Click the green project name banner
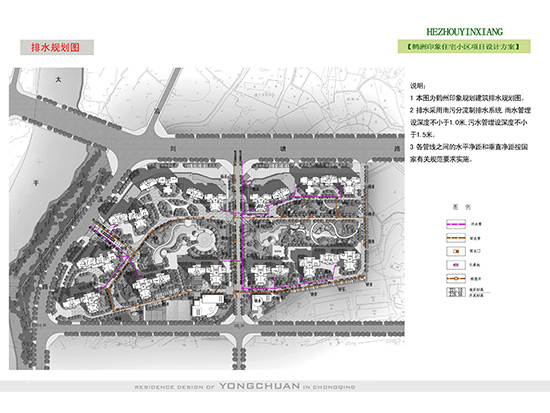This screenshot has height=413, width=550. click(464, 46)
